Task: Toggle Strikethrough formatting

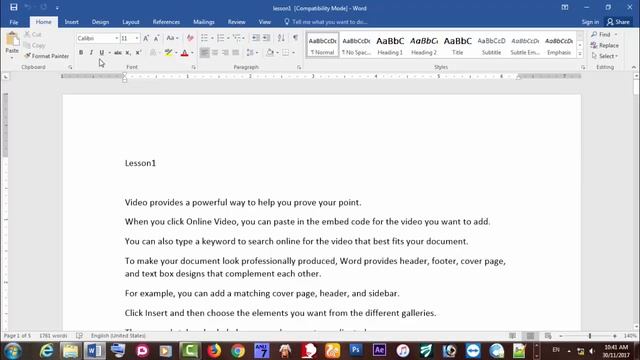Action: pyautogui.click(x=118, y=53)
